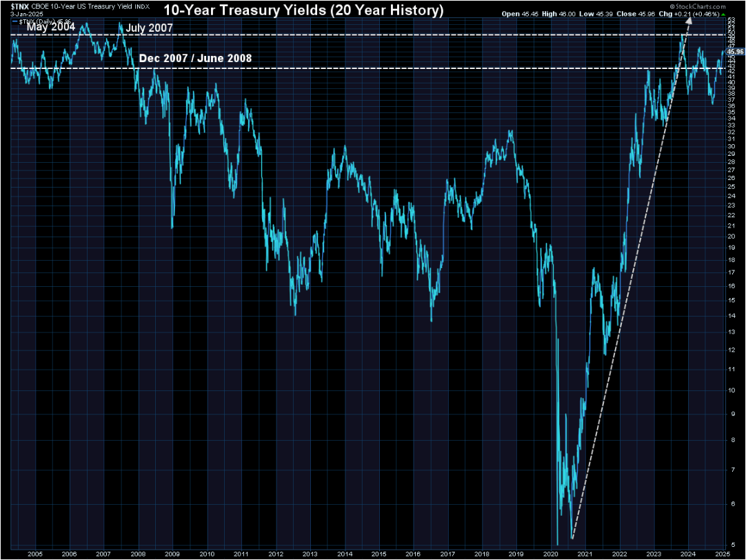
Task: Click the 2005 label on the x-axis
Action: coord(35,554)
